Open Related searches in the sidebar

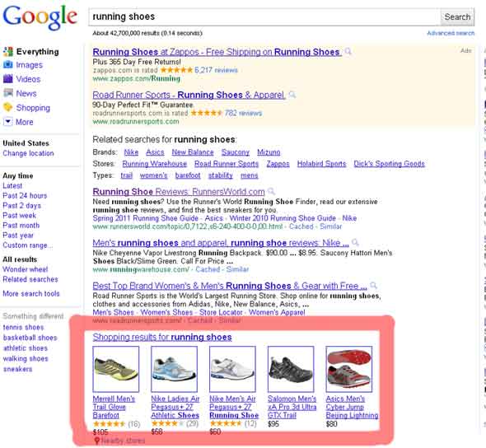(30, 279)
